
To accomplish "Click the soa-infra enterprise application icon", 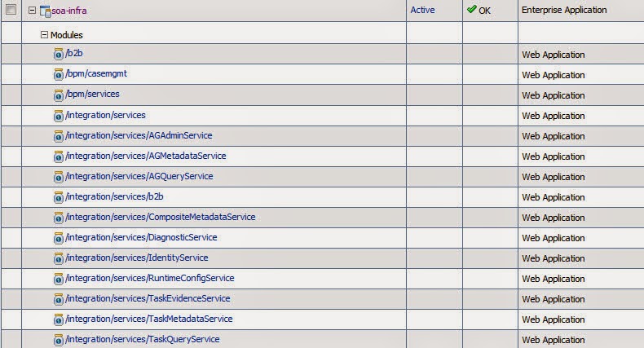I will [45, 11].
